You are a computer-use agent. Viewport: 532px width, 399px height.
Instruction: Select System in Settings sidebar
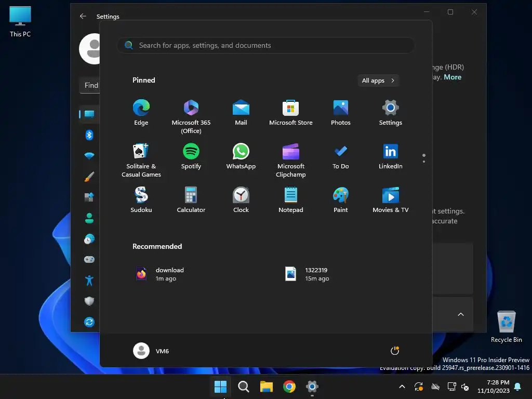(89, 114)
